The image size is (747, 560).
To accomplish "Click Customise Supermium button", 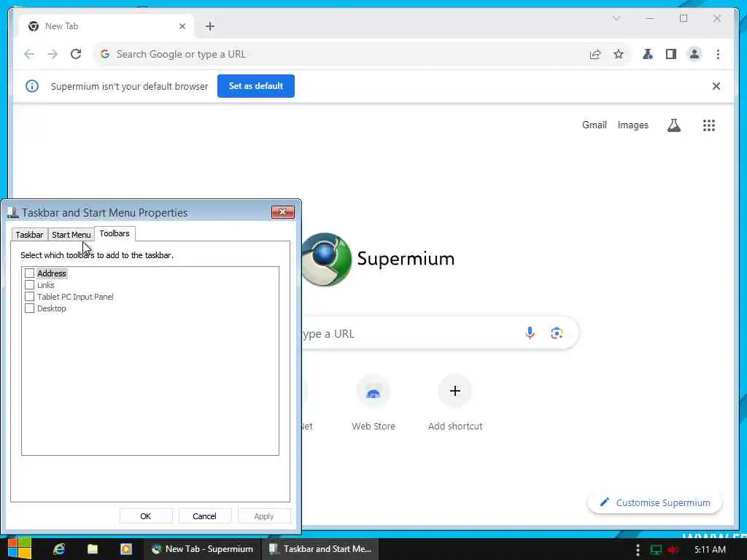I will click(654, 503).
